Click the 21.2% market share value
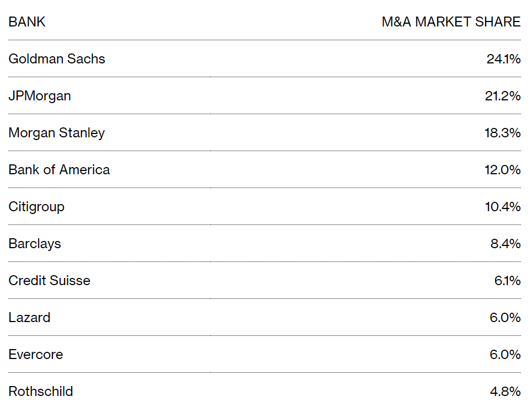 [503, 96]
